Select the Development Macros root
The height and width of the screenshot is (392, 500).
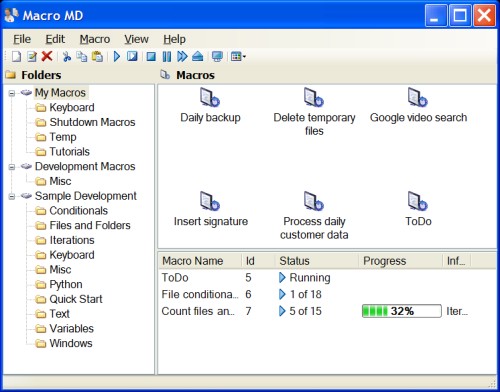[85, 166]
